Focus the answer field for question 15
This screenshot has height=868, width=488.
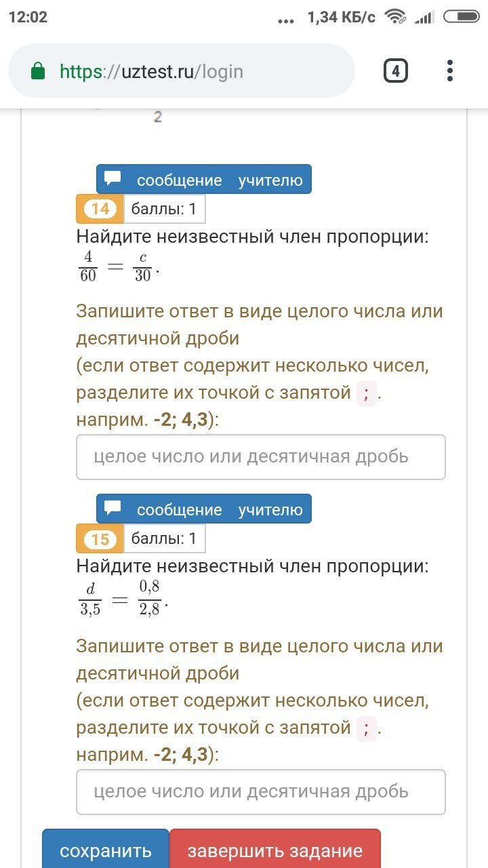[261, 791]
